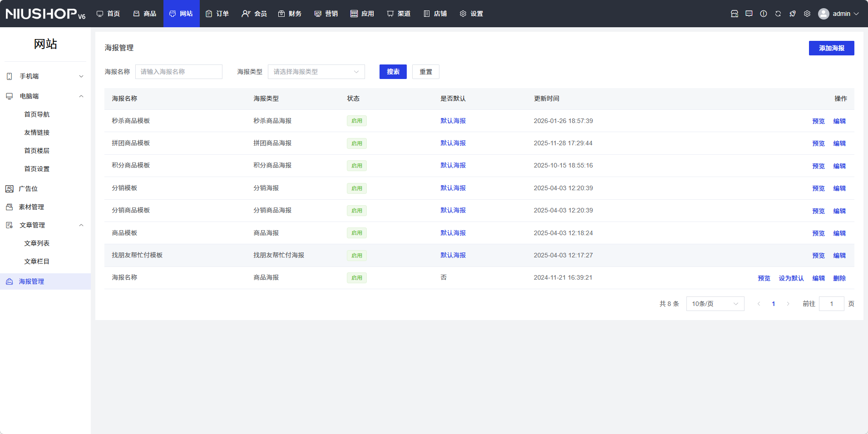
Task: Select 素材管理 in the sidebar
Action: 31,207
